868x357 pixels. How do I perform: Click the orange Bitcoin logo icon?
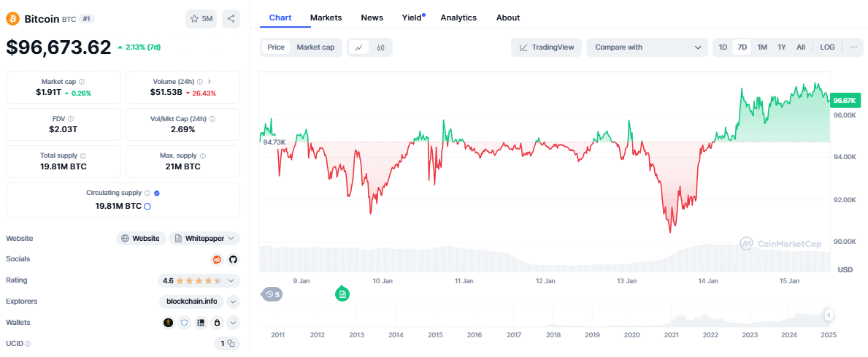coord(12,19)
